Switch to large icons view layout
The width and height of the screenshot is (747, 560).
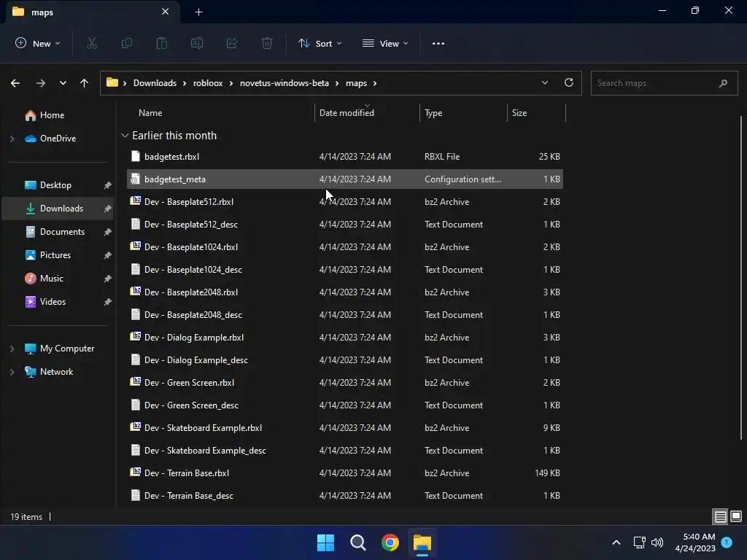(x=736, y=516)
